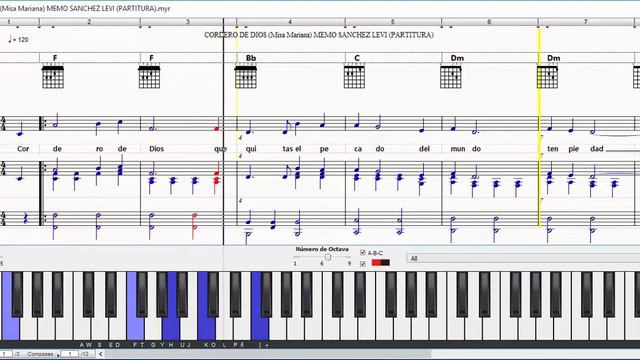640x360 pixels.
Task: Click the lyric syllable 'Cor'
Action: click(23, 149)
